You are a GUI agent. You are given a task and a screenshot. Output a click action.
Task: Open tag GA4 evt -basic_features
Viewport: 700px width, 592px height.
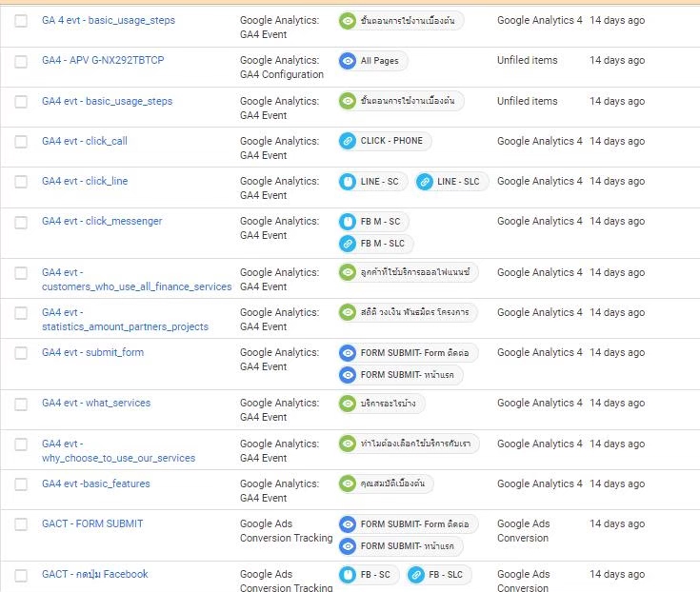pos(96,483)
